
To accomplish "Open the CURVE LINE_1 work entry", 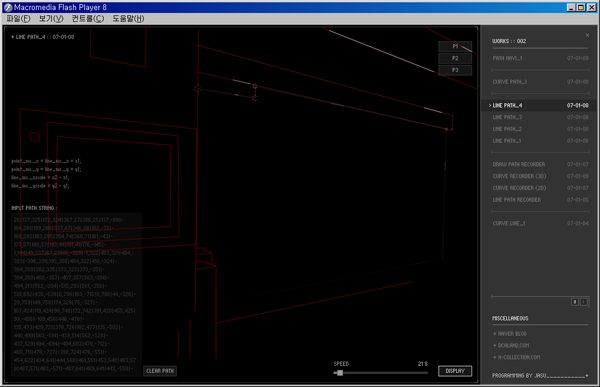I will 540,223.
